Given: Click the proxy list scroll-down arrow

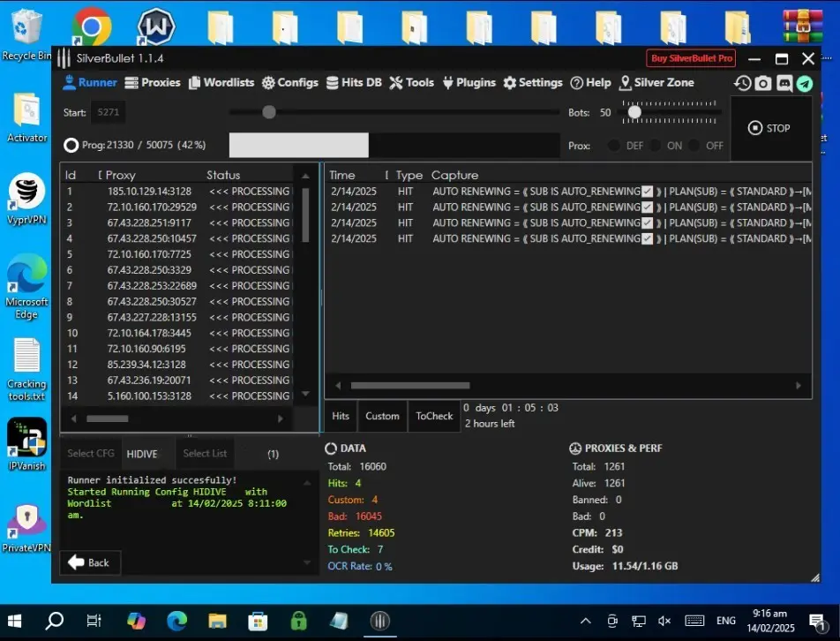Looking at the screenshot, I should point(305,394).
